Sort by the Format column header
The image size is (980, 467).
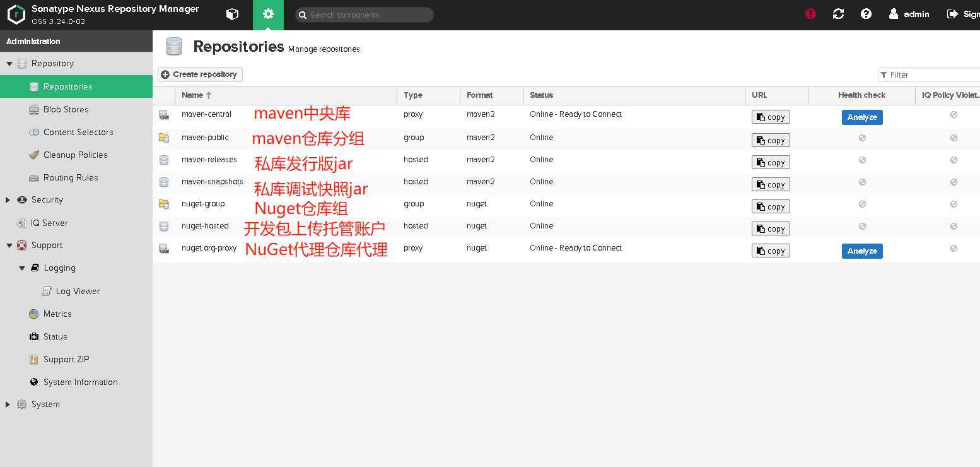click(492, 95)
